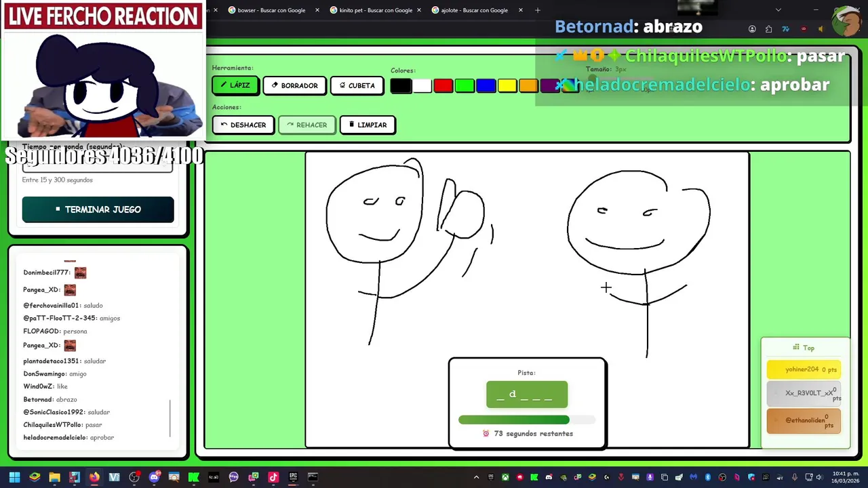Click the FLOPAGOD: persona chat message
This screenshot has width=868, height=488.
click(x=55, y=331)
